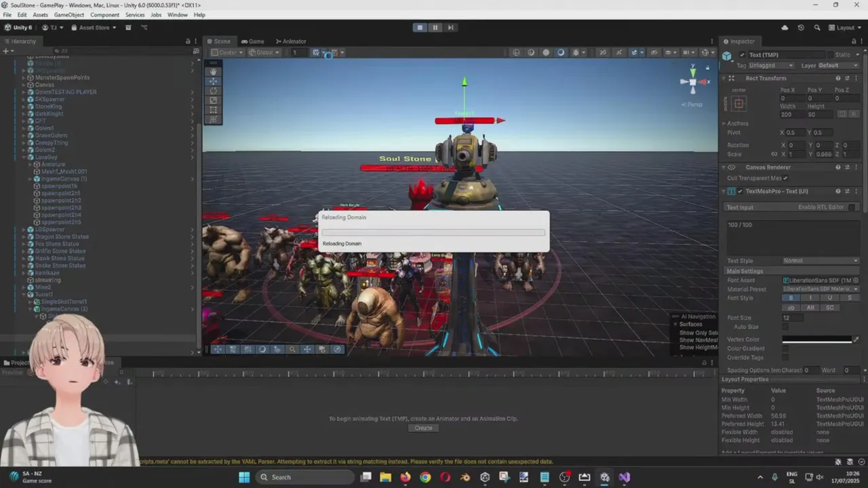Select the Transform tool

[213, 119]
